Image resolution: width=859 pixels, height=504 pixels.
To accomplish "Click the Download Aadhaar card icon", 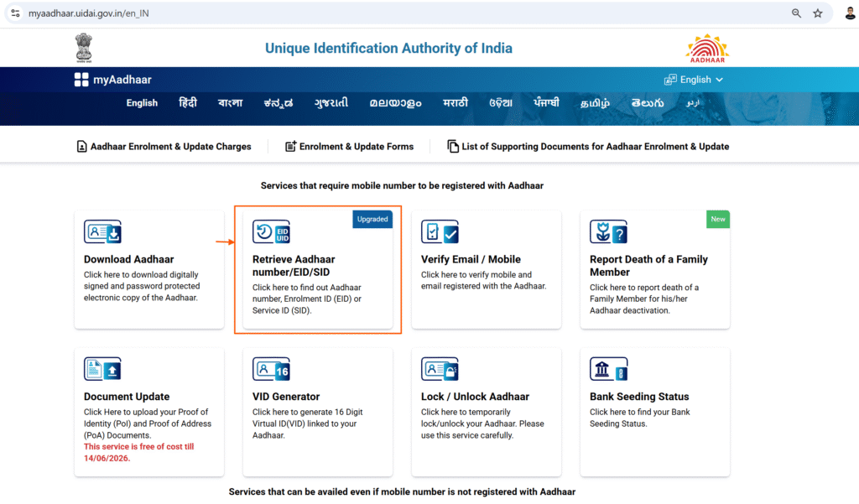I will [103, 232].
